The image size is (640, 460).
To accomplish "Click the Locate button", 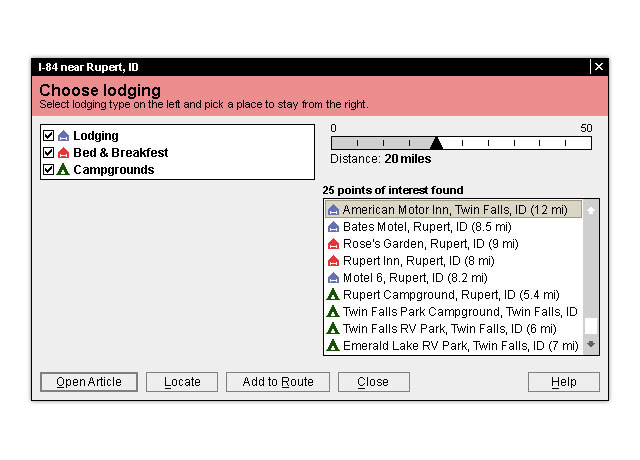I will (x=182, y=382).
